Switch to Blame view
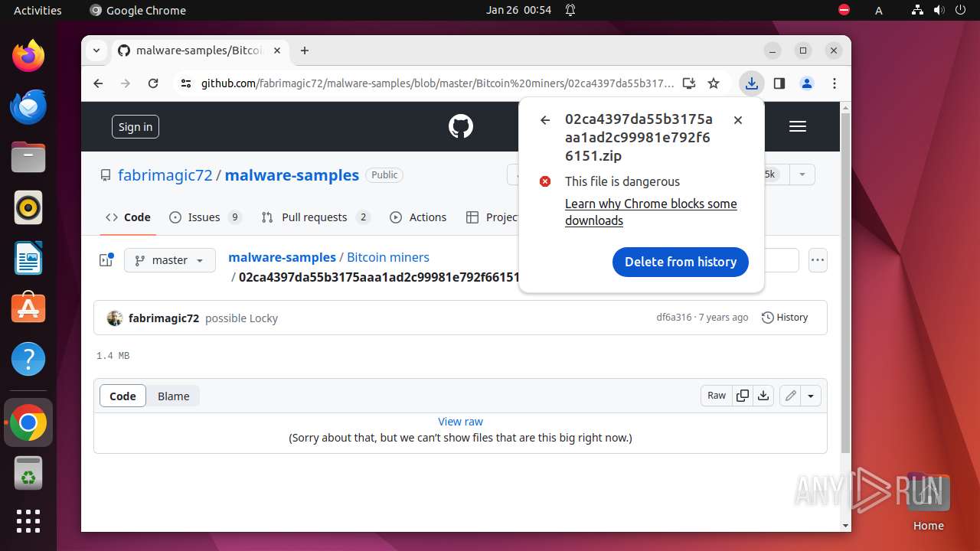Screen dimensions: 980x551 [174, 396]
